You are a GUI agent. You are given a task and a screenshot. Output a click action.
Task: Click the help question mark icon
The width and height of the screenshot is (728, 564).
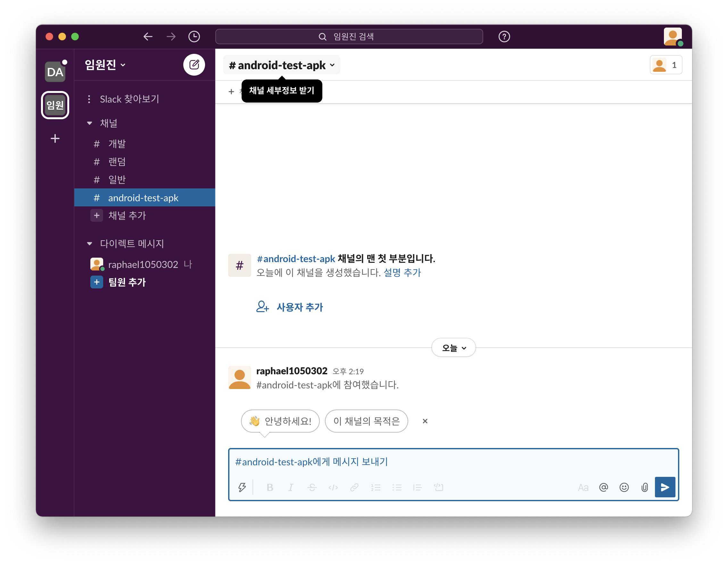(504, 36)
